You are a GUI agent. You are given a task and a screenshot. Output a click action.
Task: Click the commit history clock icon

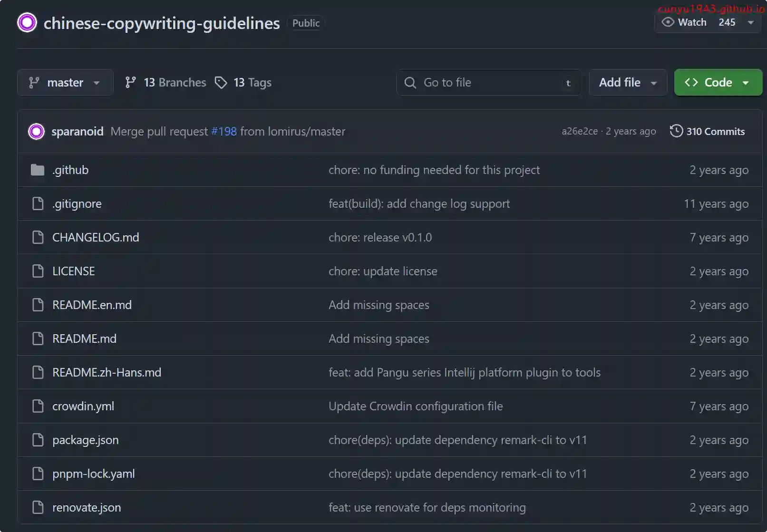click(x=676, y=131)
